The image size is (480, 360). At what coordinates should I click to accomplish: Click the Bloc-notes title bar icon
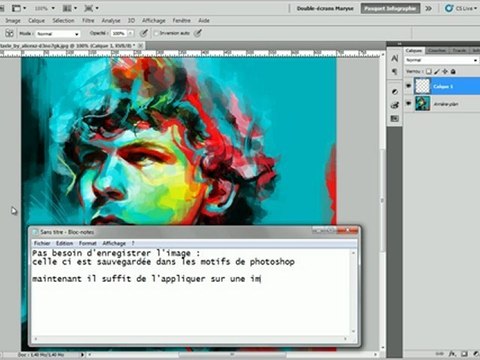35,232
